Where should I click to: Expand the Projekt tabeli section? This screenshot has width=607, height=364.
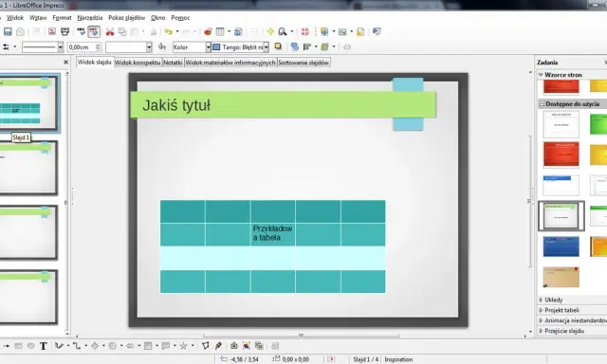click(561, 310)
